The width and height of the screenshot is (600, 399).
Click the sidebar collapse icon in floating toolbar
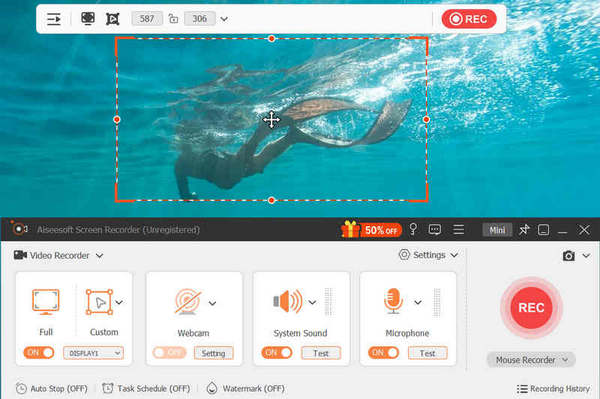point(54,19)
